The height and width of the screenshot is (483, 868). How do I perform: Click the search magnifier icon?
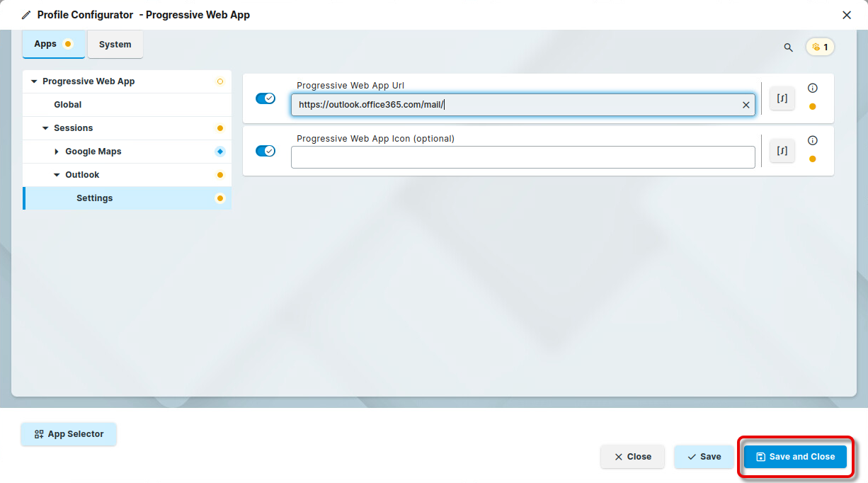(788, 47)
